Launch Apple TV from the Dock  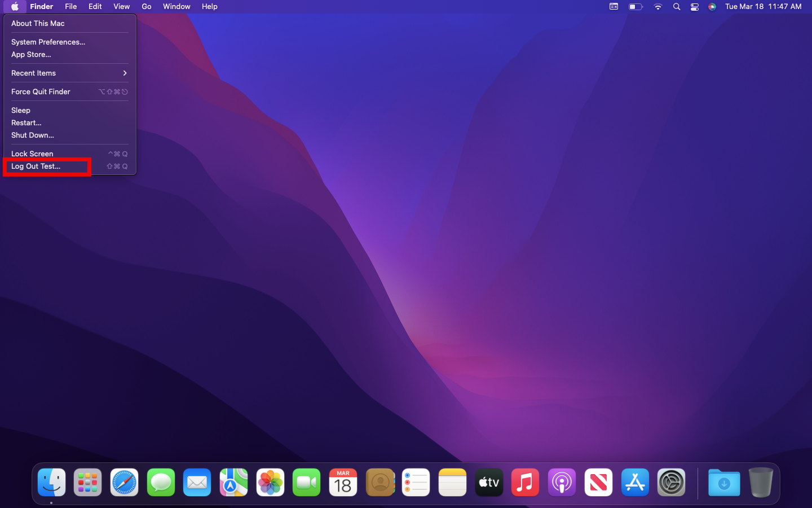coord(489,483)
